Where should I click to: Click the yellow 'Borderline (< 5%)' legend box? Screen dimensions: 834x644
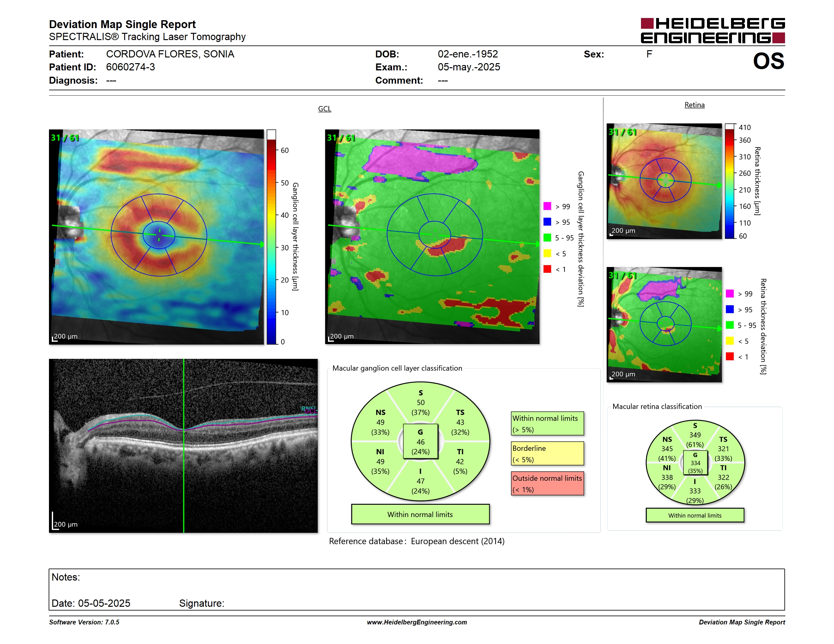click(x=547, y=453)
